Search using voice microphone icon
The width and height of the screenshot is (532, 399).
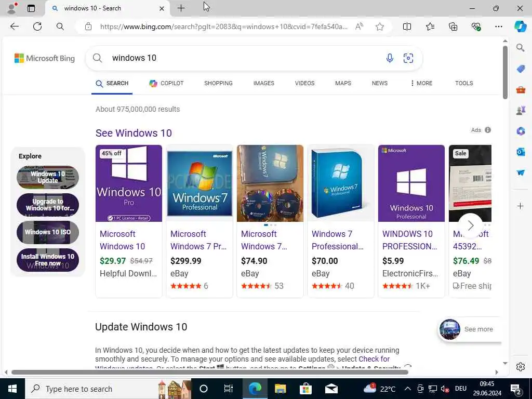[390, 58]
